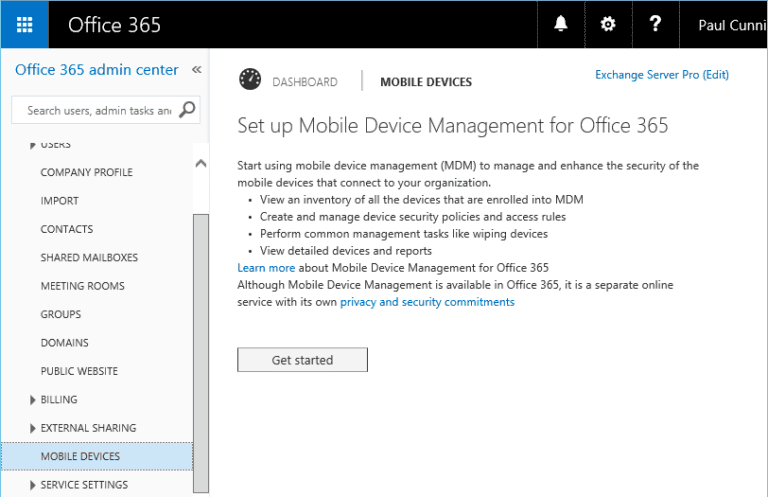Viewport: 768px width, 497px height.
Task: Open CONTACTS in sidebar
Action: click(67, 229)
